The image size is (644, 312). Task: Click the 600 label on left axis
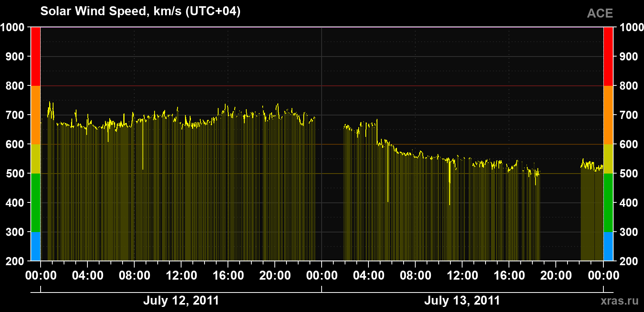click(15, 144)
